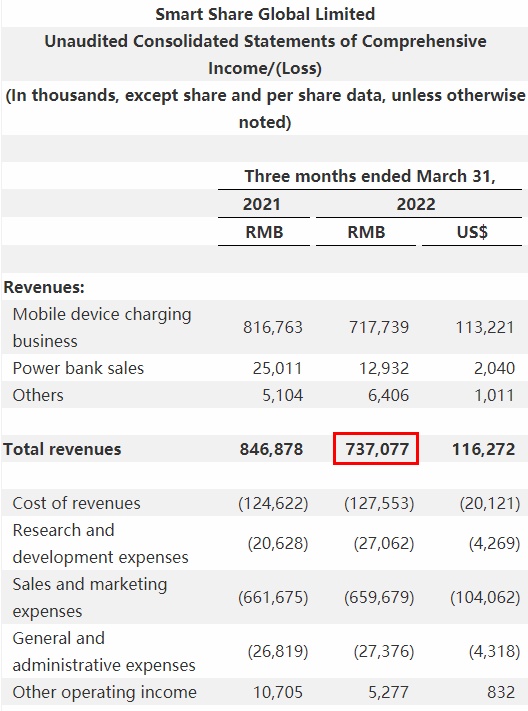Select the 'Mobile device charging business' row label
This screenshot has height=711, width=528.
(x=102, y=327)
